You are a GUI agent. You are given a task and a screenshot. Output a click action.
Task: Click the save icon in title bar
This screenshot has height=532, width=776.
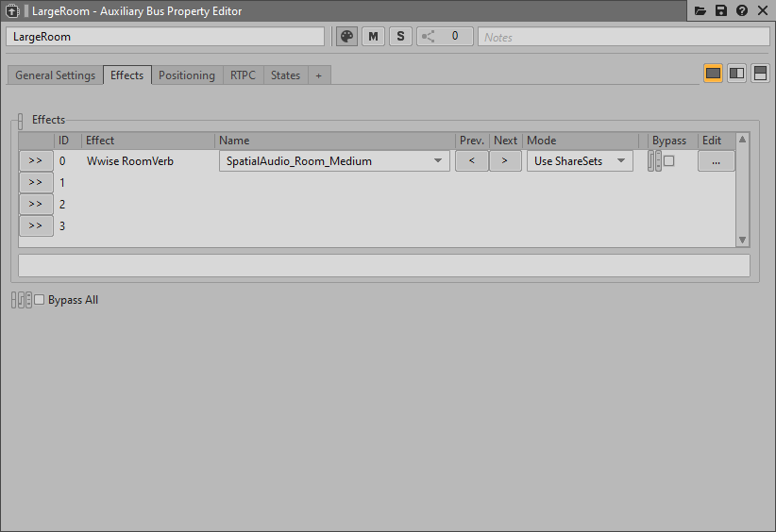[721, 10]
